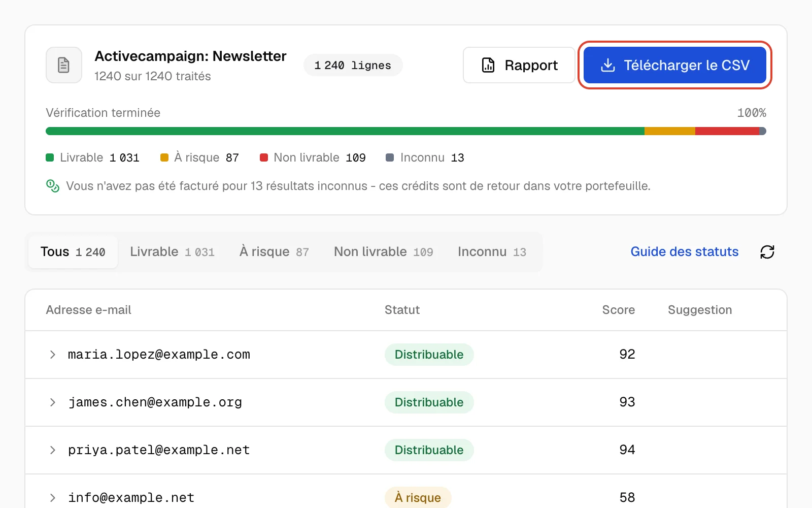Click the red Non livrable legend swatch
This screenshot has width=812, height=508.
(x=264, y=157)
